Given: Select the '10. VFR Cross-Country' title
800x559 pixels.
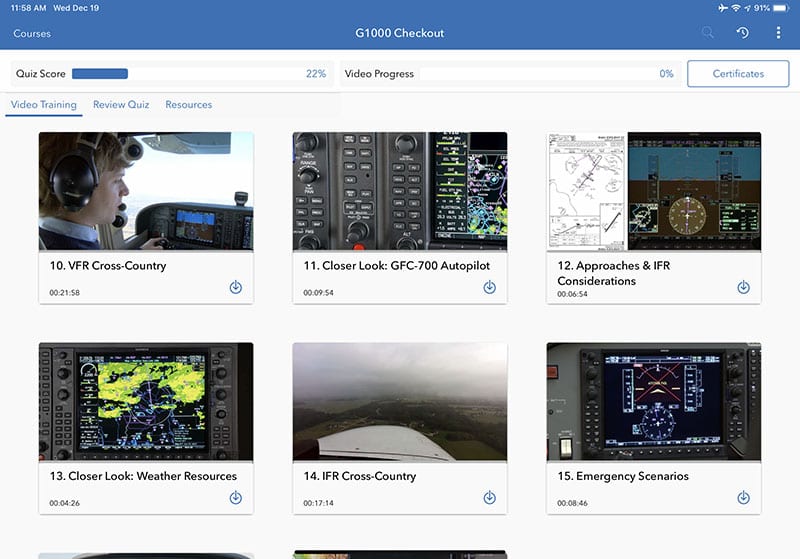Looking at the screenshot, I should coord(108,266).
